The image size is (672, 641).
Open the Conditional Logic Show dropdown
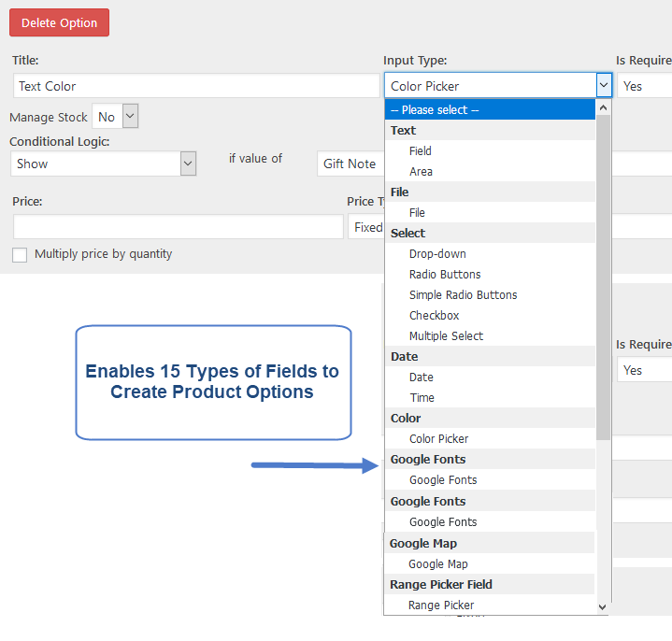tap(104, 164)
